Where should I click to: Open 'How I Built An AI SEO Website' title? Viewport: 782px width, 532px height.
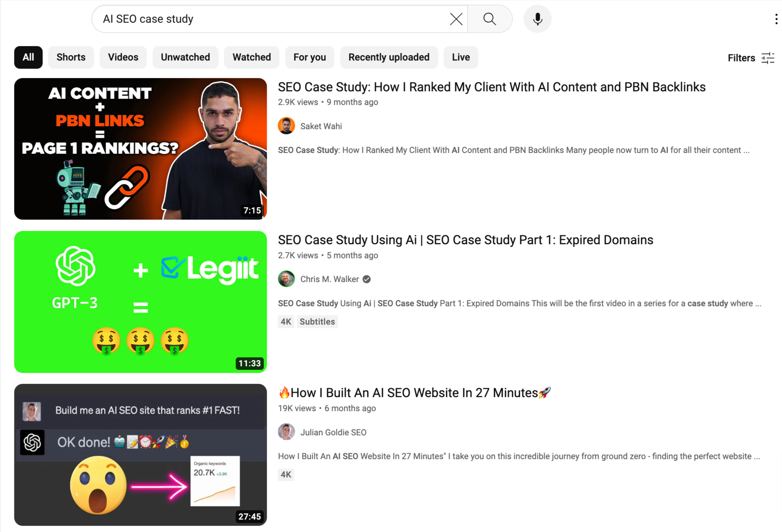pyautogui.click(x=414, y=393)
